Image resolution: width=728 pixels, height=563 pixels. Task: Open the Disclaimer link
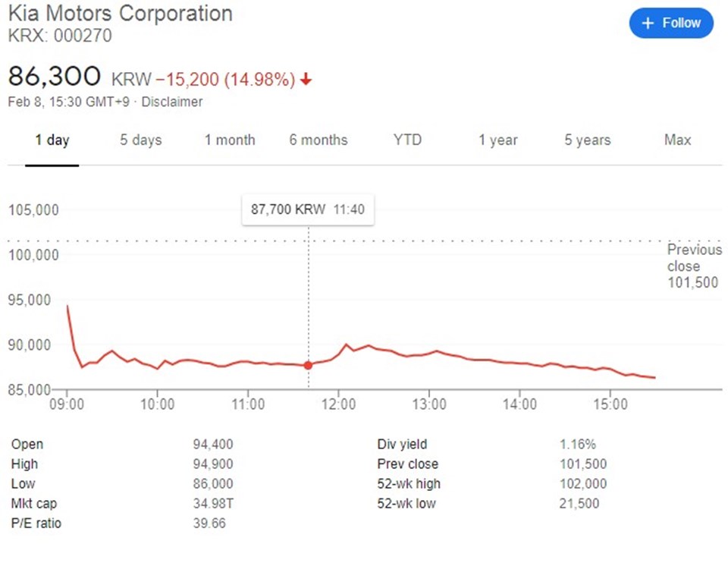172,102
